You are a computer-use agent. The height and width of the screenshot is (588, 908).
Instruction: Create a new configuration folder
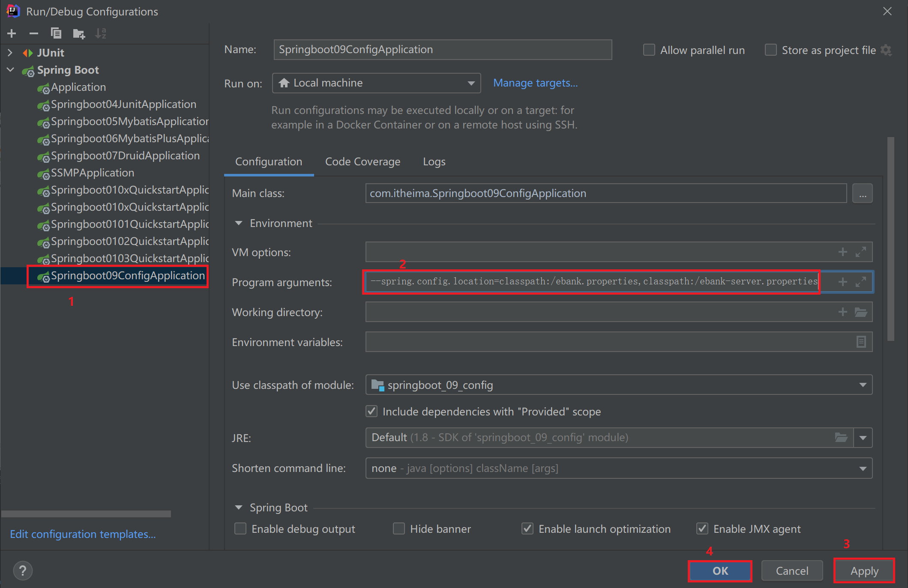(79, 33)
